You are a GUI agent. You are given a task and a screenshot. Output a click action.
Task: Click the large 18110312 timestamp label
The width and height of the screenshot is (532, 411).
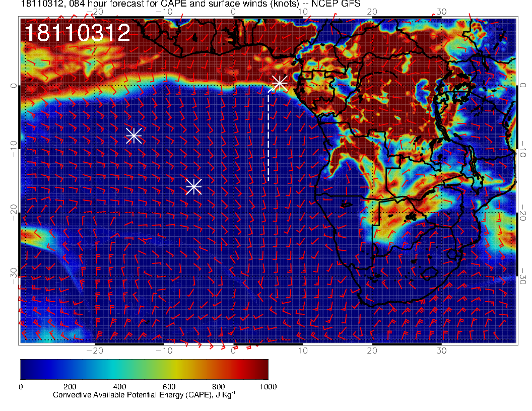click(77, 33)
